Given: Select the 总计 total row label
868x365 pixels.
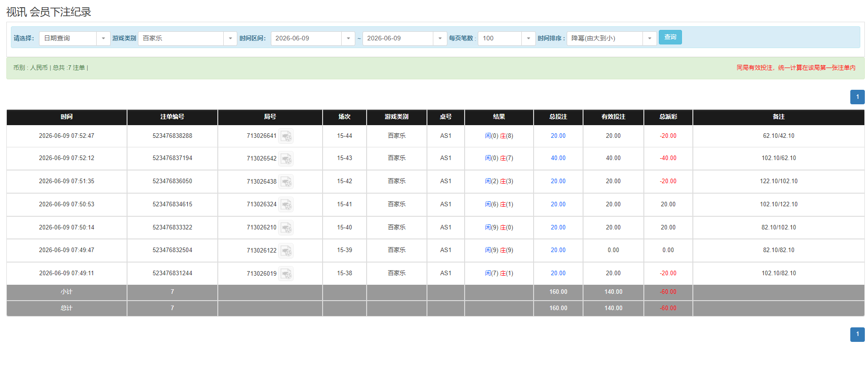Looking at the screenshot, I should click(67, 308).
